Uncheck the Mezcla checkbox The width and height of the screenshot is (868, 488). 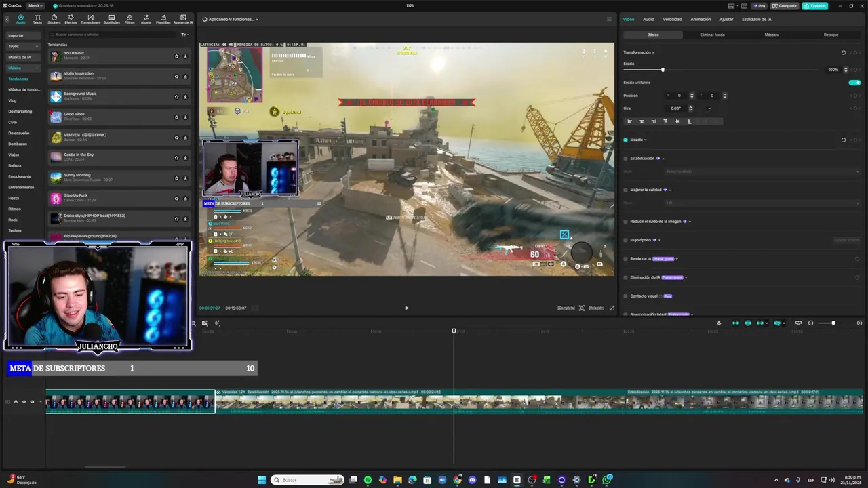point(625,140)
